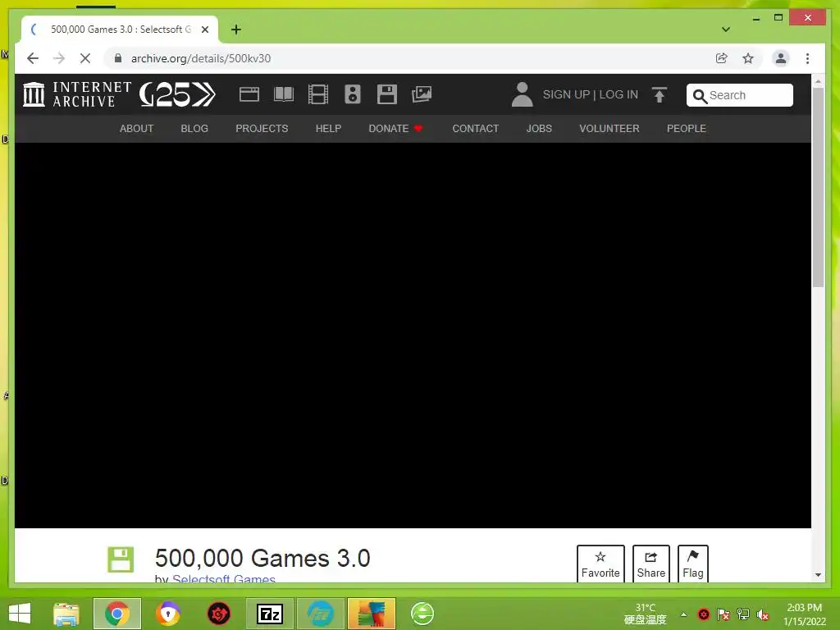Open the Internet Archive home logo
The width and height of the screenshot is (840, 630).
77,94
